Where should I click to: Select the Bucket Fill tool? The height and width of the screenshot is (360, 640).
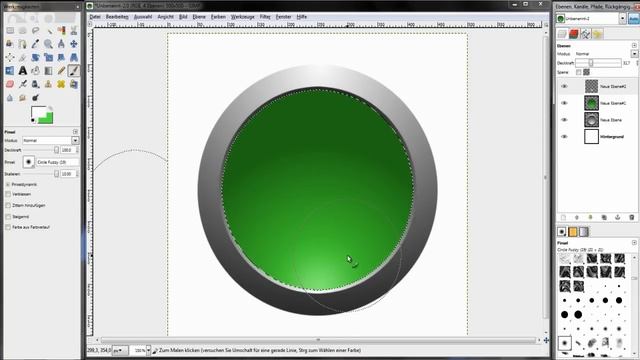click(x=36, y=71)
